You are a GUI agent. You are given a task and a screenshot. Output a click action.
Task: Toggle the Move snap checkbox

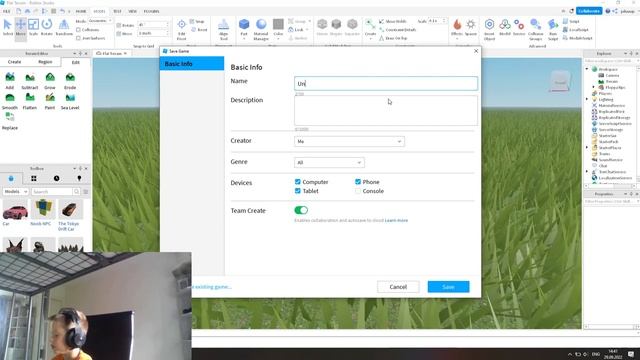pyautogui.click(x=119, y=33)
